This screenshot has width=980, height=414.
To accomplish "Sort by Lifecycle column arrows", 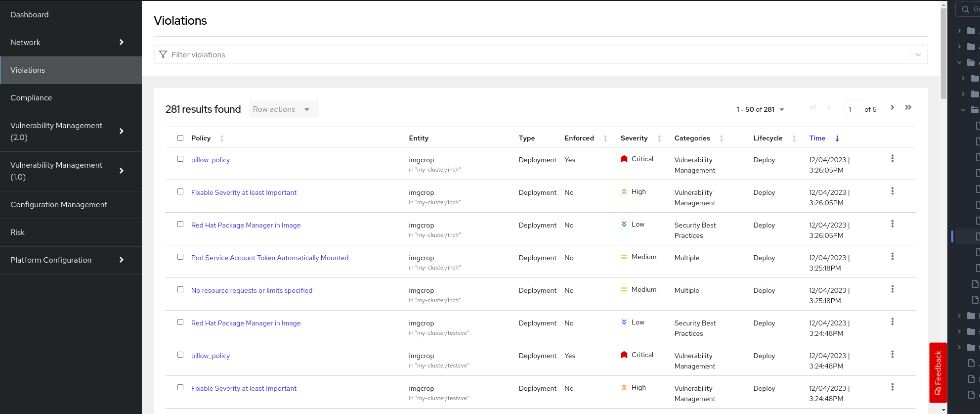I will [x=794, y=138].
